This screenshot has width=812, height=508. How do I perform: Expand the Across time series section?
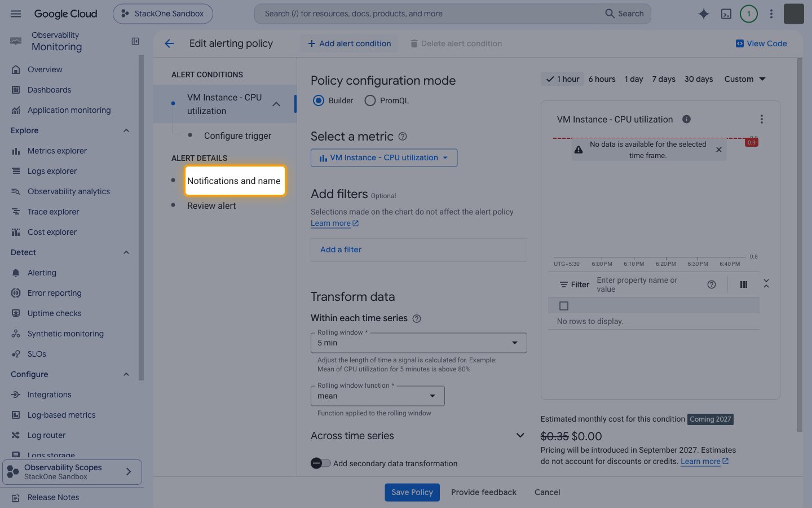[x=520, y=436]
